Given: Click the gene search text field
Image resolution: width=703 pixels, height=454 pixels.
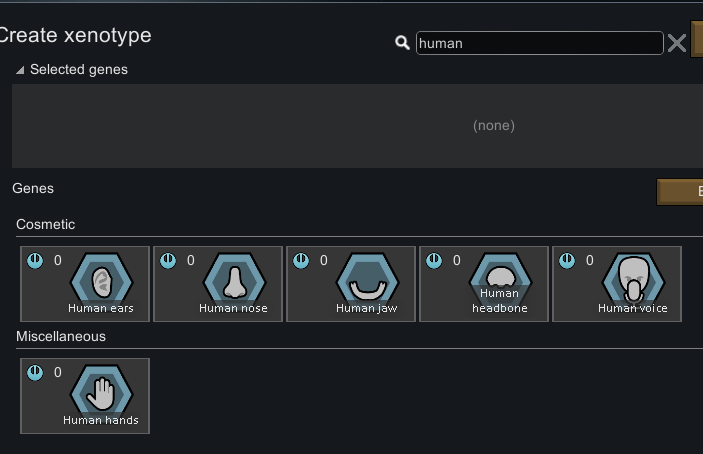Looking at the screenshot, I should tap(539, 43).
